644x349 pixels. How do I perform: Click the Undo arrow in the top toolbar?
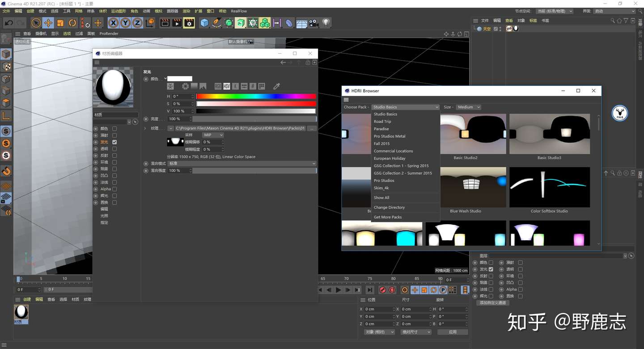pyautogui.click(x=8, y=23)
